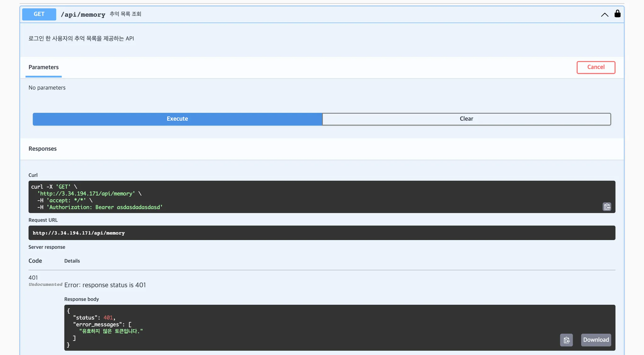Copy the curl command to clipboard
644x355 pixels.
pos(607,207)
